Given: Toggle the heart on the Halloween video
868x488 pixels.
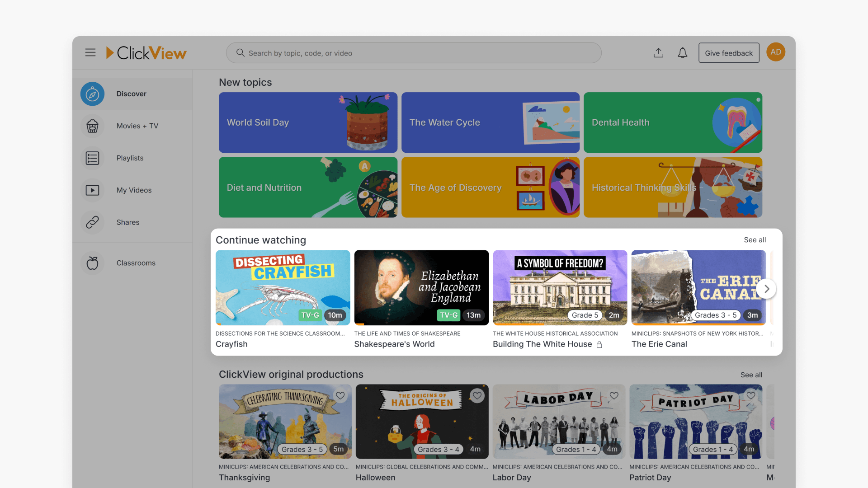Looking at the screenshot, I should (x=477, y=395).
